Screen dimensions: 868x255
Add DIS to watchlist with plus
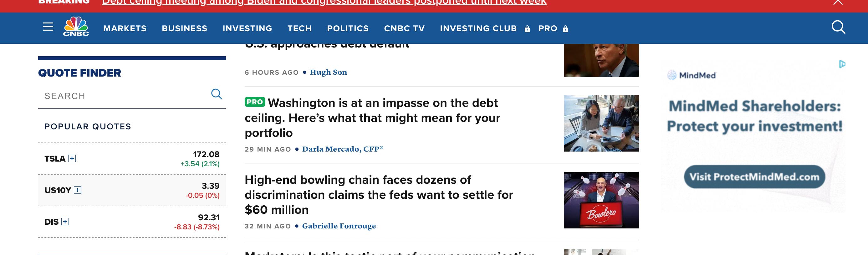65,222
